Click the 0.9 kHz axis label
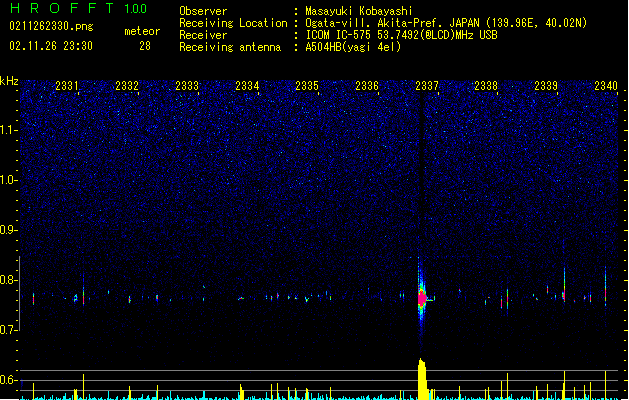 8,230
